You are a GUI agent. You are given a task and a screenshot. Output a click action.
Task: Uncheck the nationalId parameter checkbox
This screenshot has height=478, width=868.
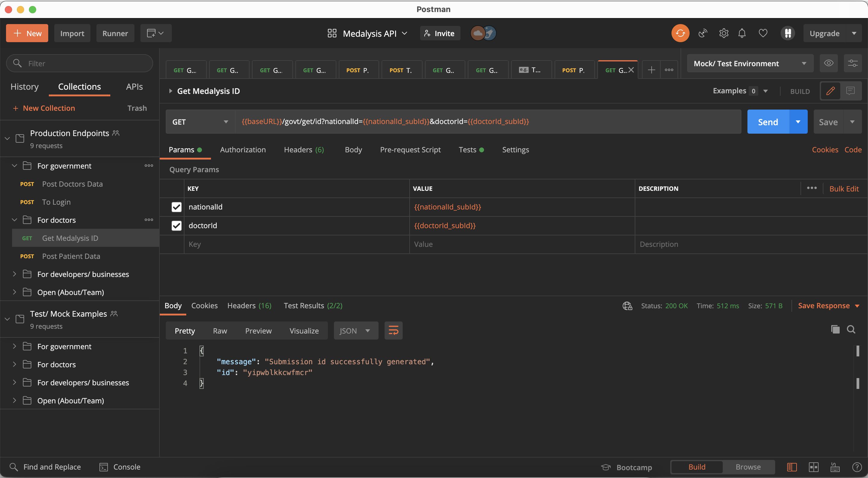(176, 207)
